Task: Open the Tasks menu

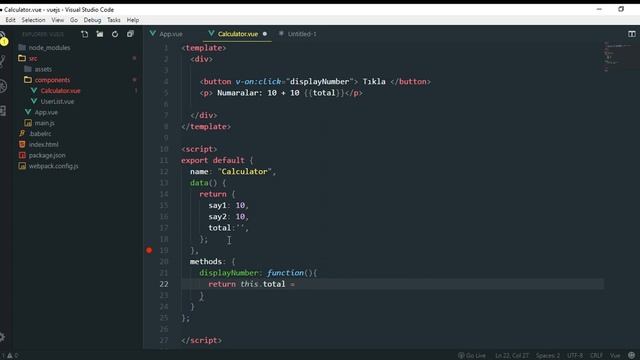Action: click(x=113, y=20)
